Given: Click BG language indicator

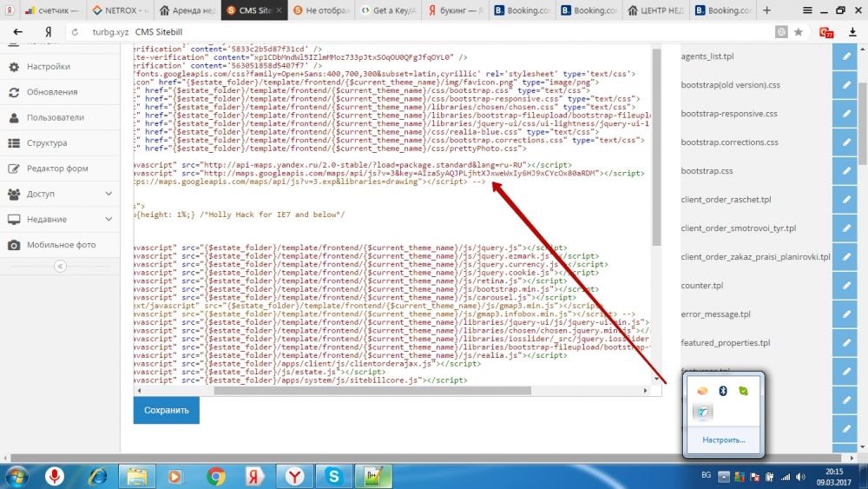Looking at the screenshot, I should point(707,475).
